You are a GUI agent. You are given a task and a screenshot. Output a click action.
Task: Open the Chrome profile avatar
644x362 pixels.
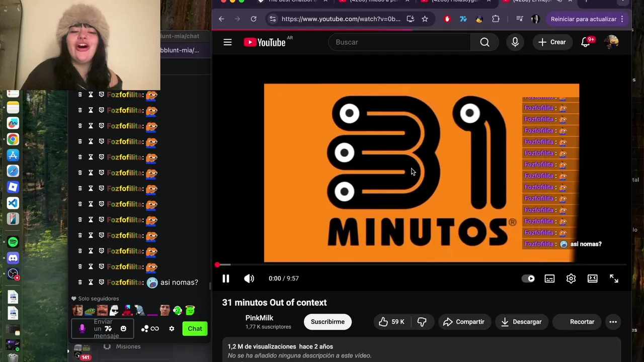click(x=535, y=19)
